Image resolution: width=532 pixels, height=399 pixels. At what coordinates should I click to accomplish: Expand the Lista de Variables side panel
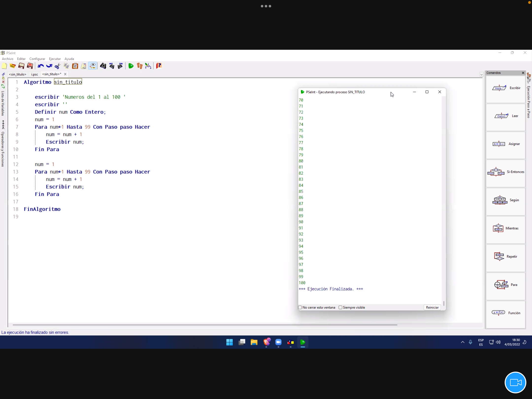pos(3,103)
